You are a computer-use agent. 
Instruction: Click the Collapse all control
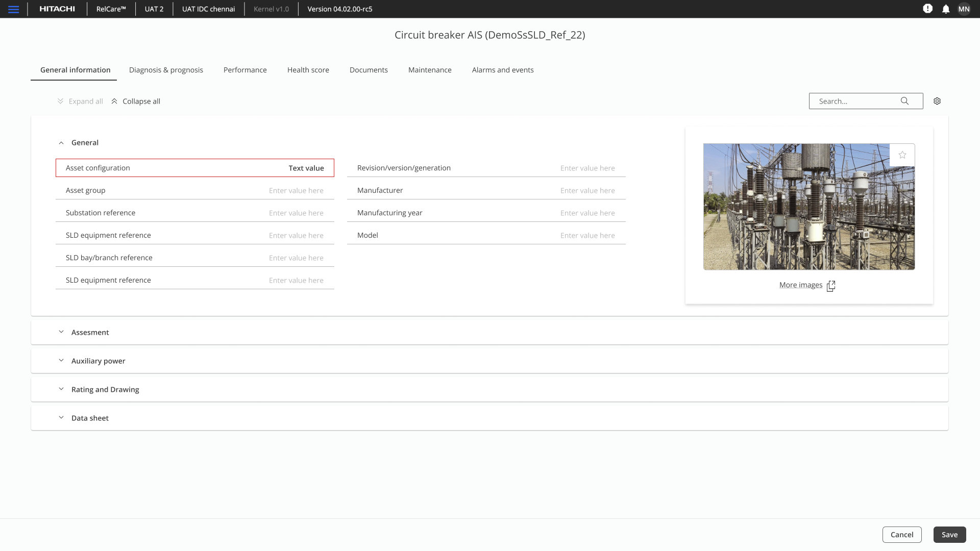pyautogui.click(x=136, y=101)
